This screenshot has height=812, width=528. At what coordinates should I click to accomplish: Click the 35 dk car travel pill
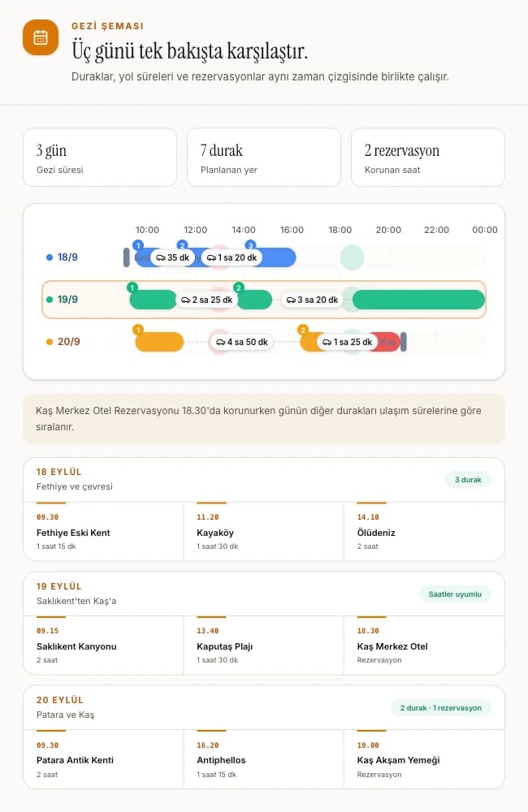point(172,257)
